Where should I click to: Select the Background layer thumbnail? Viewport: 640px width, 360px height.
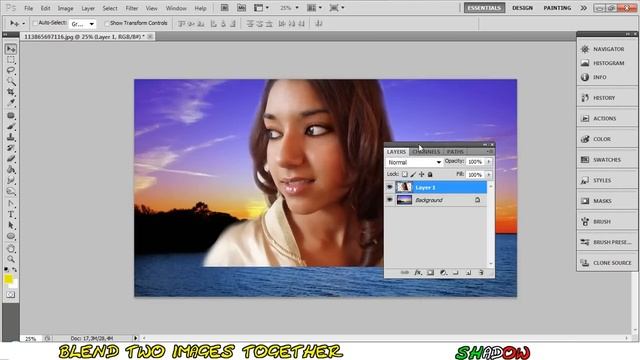(404, 200)
